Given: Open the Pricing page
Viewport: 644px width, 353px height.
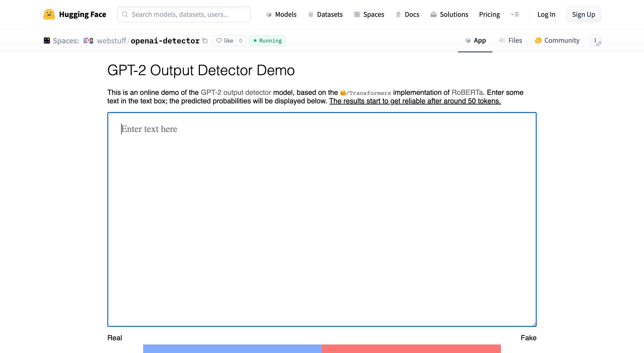Looking at the screenshot, I should tap(489, 14).
